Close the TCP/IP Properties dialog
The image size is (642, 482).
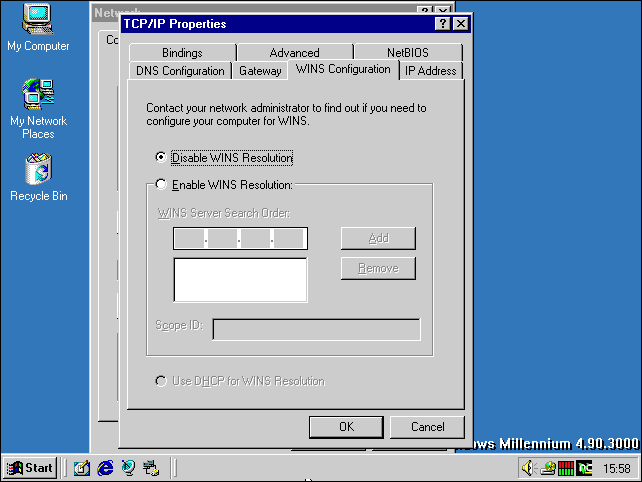pos(461,24)
